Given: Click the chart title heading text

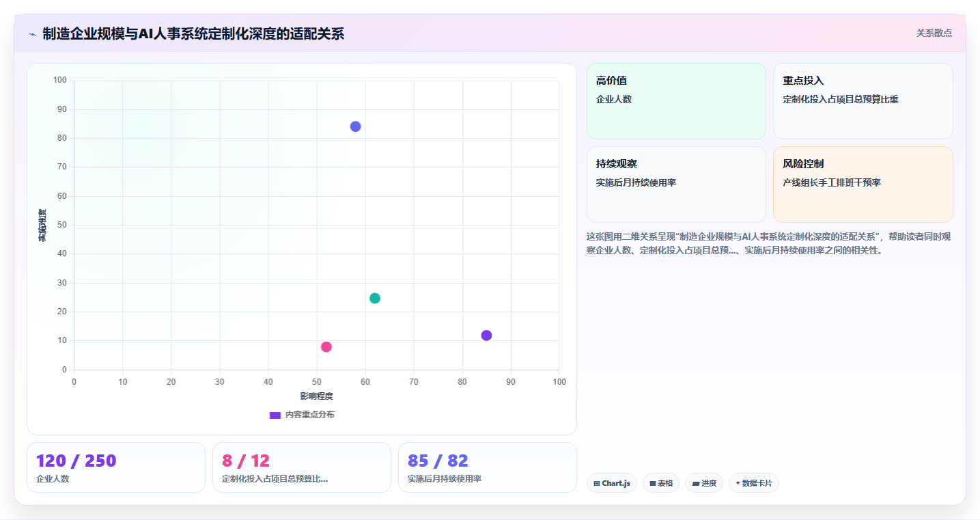Looking at the screenshot, I should (x=193, y=34).
